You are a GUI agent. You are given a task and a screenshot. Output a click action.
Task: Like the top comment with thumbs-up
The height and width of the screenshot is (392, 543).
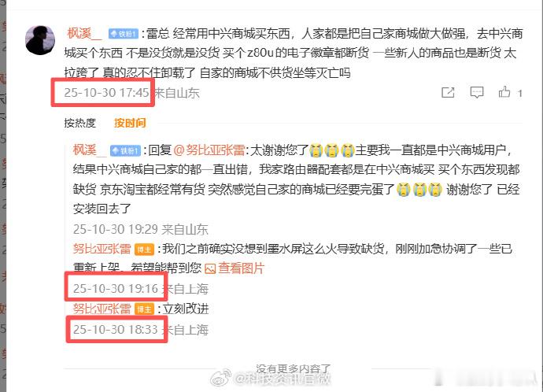point(504,92)
